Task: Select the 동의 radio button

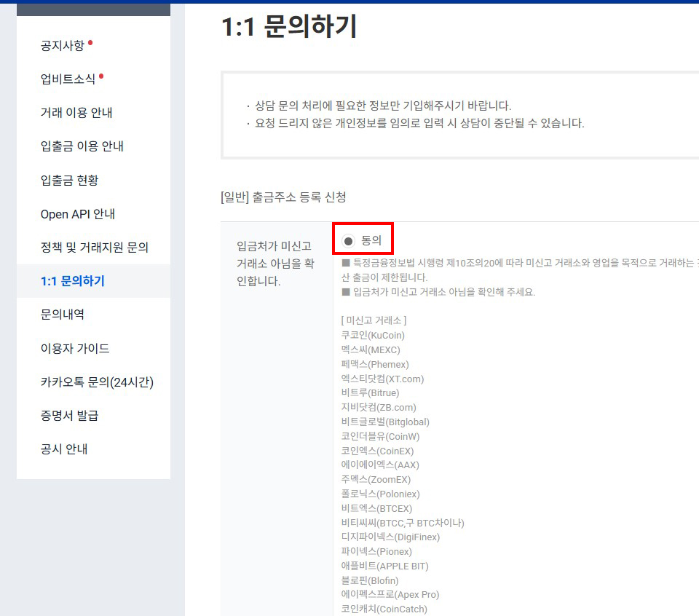Action: [x=348, y=241]
